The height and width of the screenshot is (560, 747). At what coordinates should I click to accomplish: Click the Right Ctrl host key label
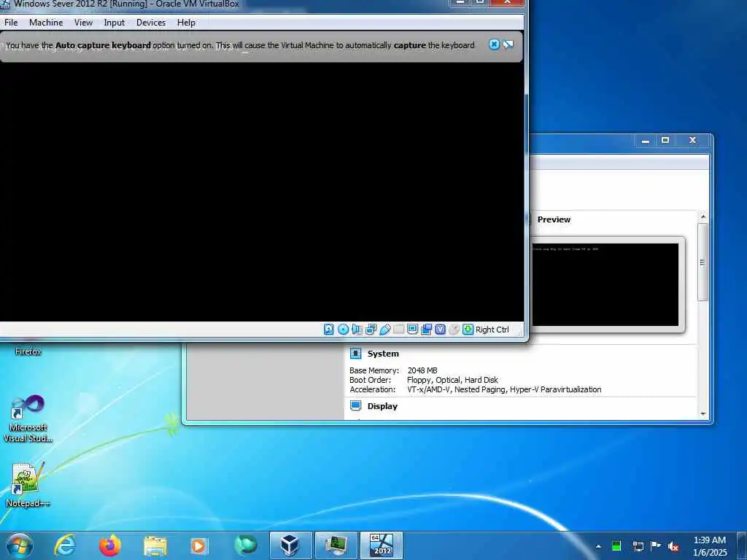(x=492, y=330)
